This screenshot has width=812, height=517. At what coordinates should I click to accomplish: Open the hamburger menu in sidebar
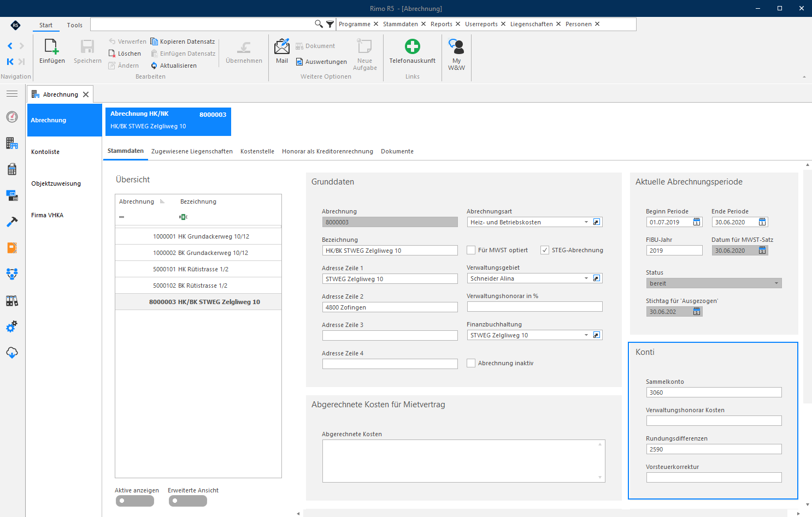(x=12, y=94)
